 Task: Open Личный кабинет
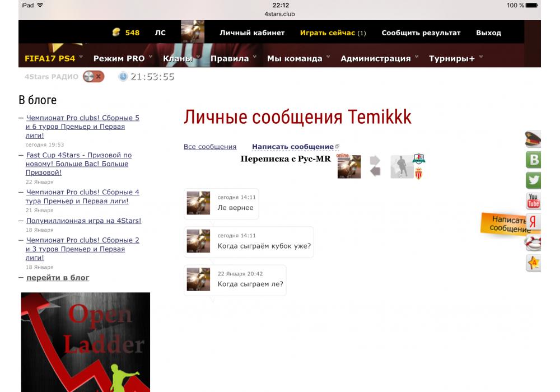(252, 32)
